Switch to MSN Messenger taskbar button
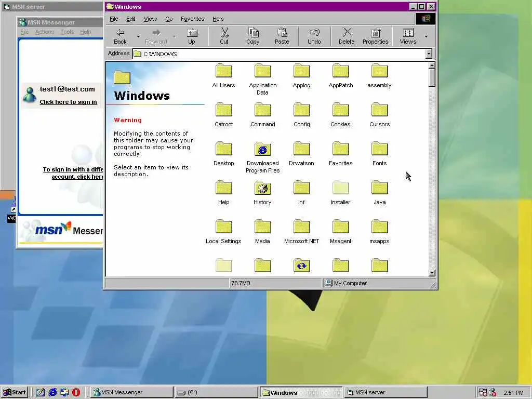Viewport: 532px width, 399px height. pos(131,392)
